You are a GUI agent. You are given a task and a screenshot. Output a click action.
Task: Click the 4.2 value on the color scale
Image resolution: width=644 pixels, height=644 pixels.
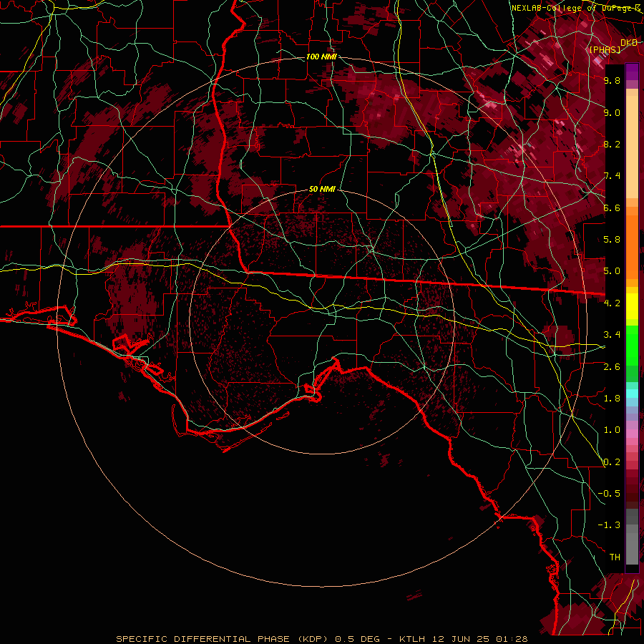point(612,303)
